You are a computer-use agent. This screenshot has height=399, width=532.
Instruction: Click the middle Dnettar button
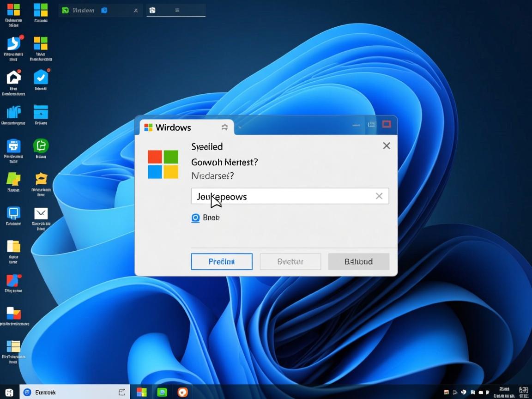[290, 261]
